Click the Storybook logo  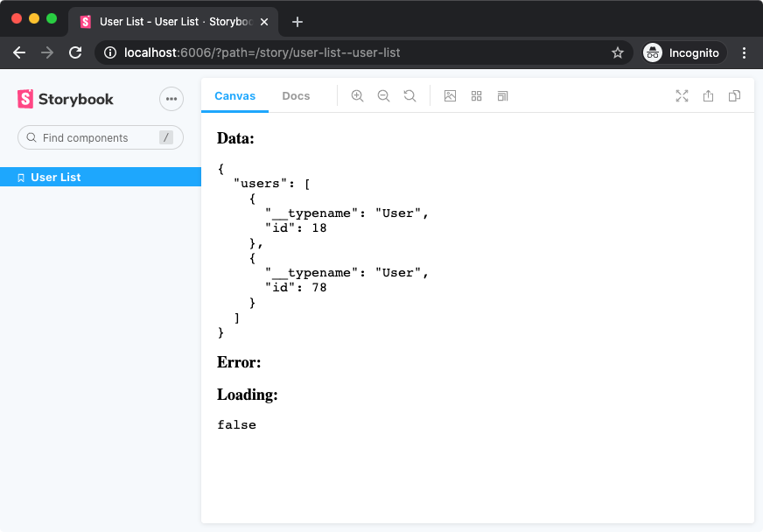click(66, 99)
